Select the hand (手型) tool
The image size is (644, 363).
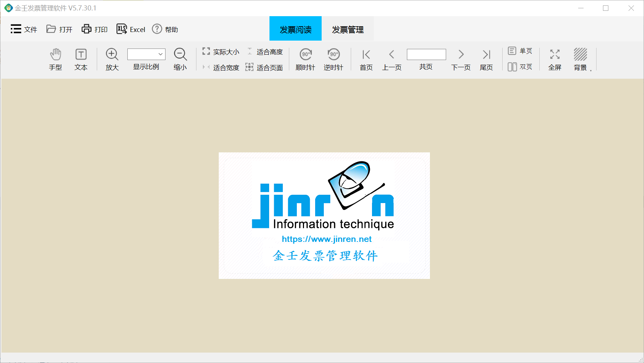point(55,59)
